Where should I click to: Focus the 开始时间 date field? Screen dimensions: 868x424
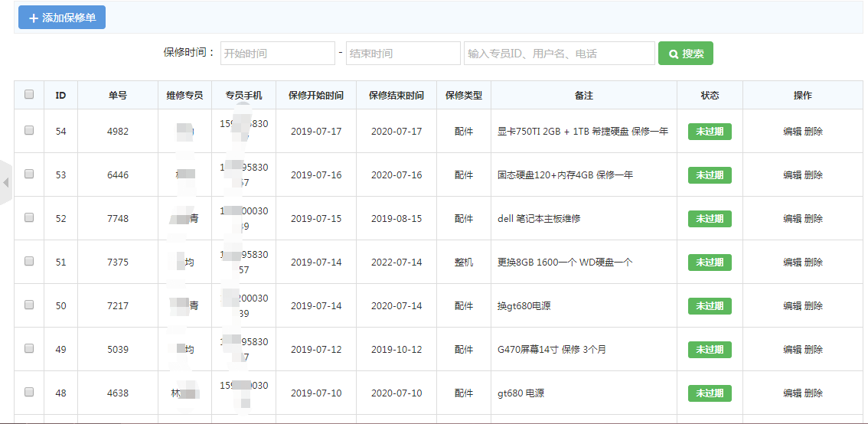278,53
